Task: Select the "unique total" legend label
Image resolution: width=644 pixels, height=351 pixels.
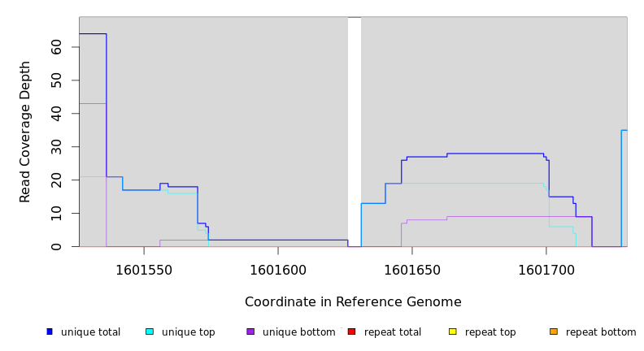Action: tap(90, 332)
